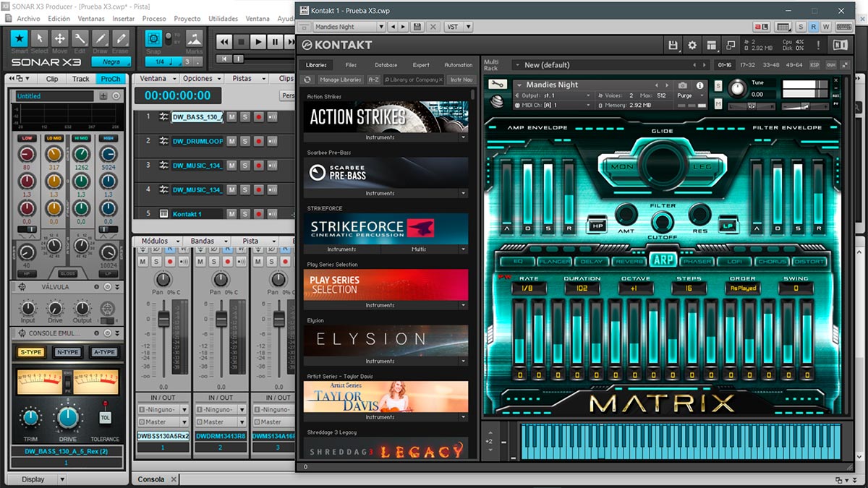Click A-Z library sort button
868x488 pixels.
[373, 80]
